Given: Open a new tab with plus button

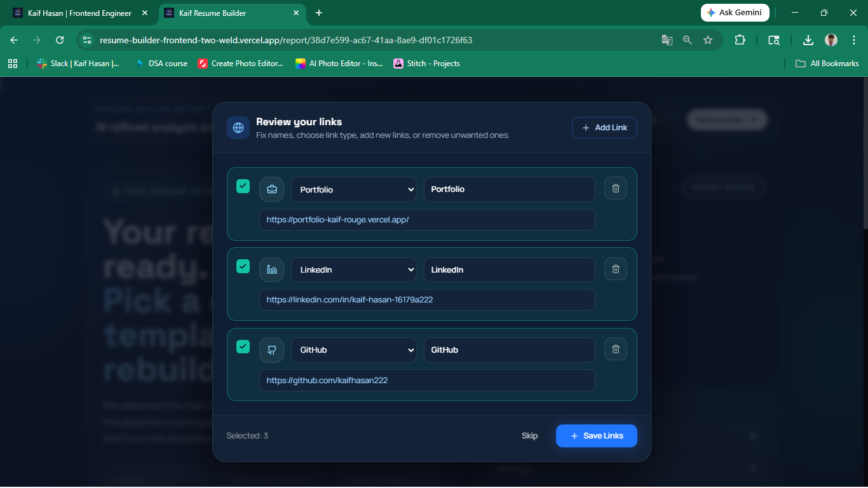Looking at the screenshot, I should pyautogui.click(x=319, y=13).
